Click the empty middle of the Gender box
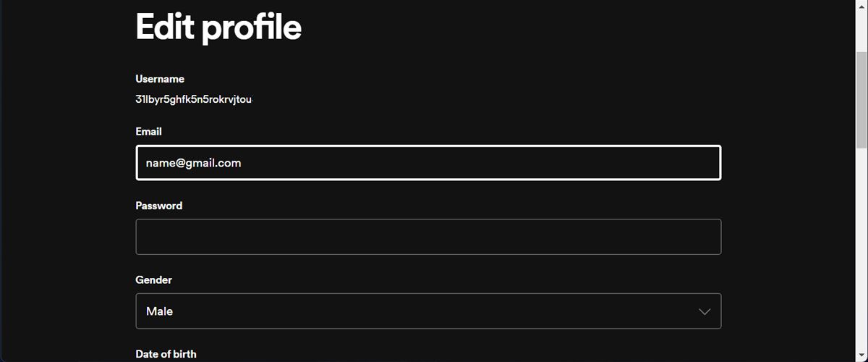The image size is (868, 362). tap(434, 311)
